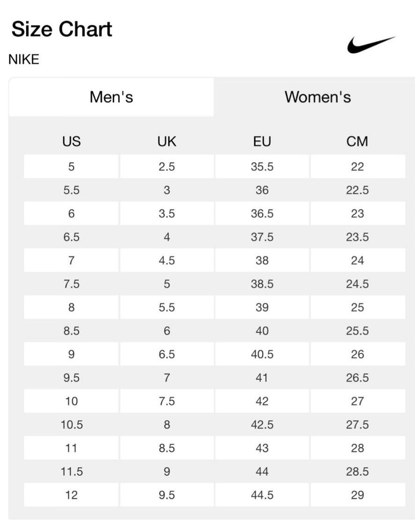Click EU size 44.5 cell
The height and width of the screenshot is (532, 415).
pos(262,495)
